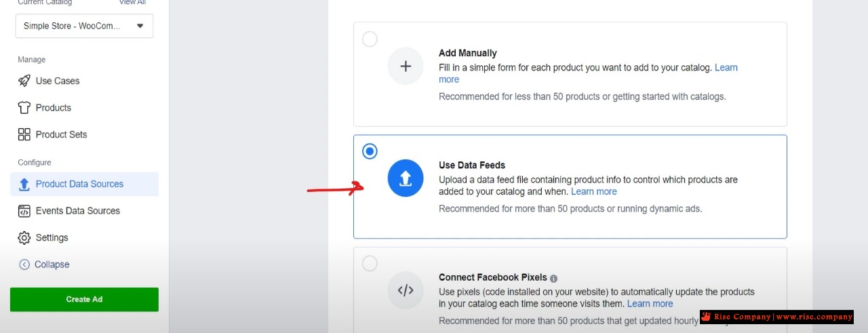Select the Connect Facebook Pixels radio button
This screenshot has height=333, width=868.
click(370, 263)
